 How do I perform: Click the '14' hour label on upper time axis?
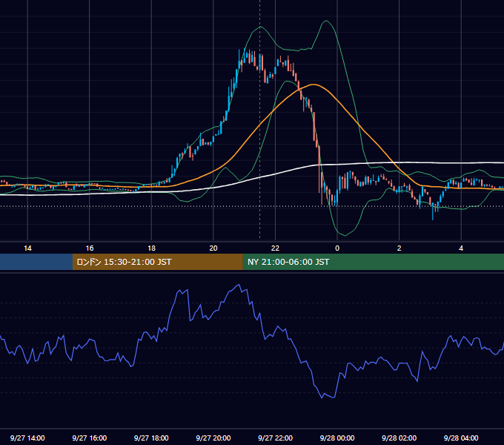[27, 248]
